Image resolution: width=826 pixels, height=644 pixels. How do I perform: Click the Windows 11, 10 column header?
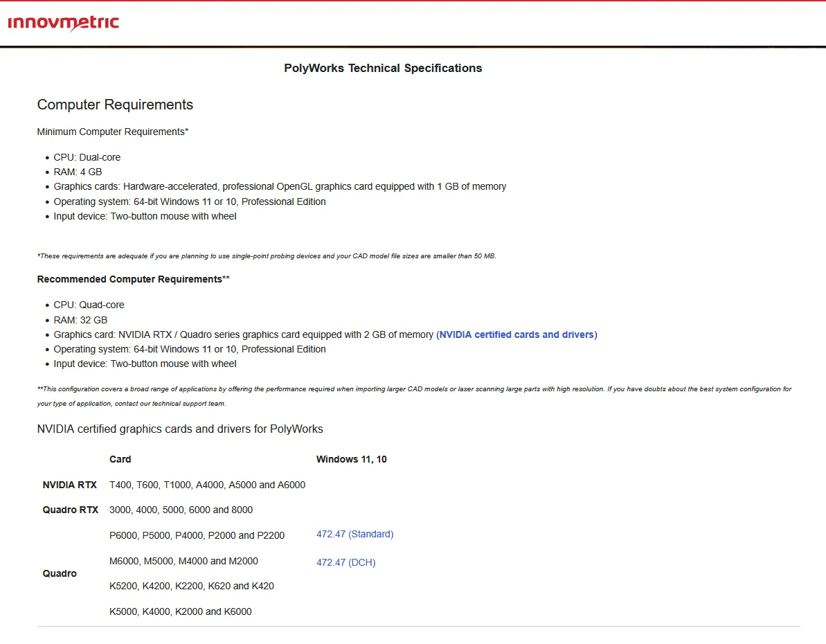[351, 459]
